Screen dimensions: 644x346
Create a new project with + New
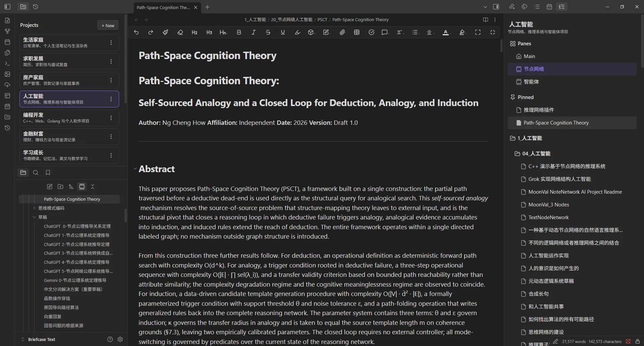[108, 26]
